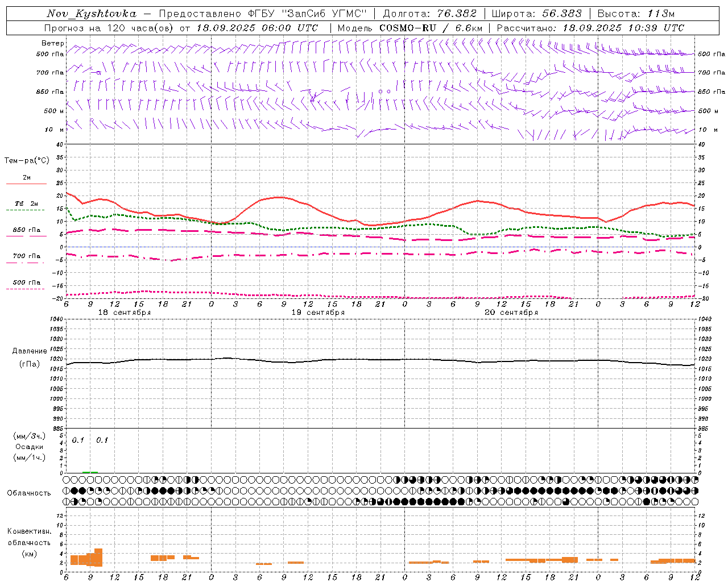Click the '(мм/1ч.)' precipitation unit label
Image resolution: width=728 pixels, height=582 pixels.
(x=30, y=458)
